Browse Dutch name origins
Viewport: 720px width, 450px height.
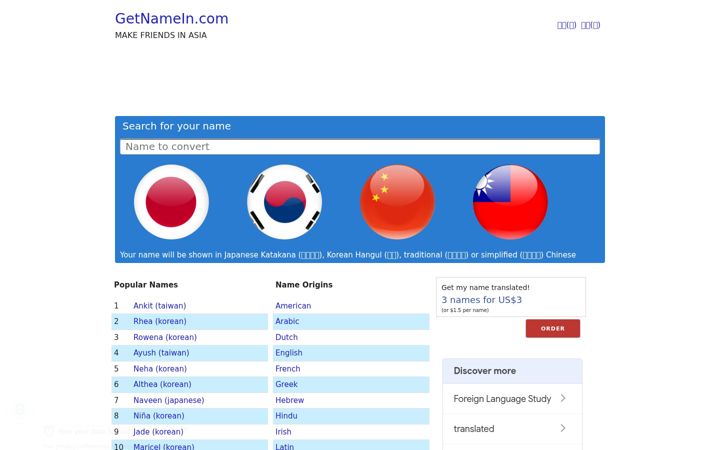coord(286,337)
